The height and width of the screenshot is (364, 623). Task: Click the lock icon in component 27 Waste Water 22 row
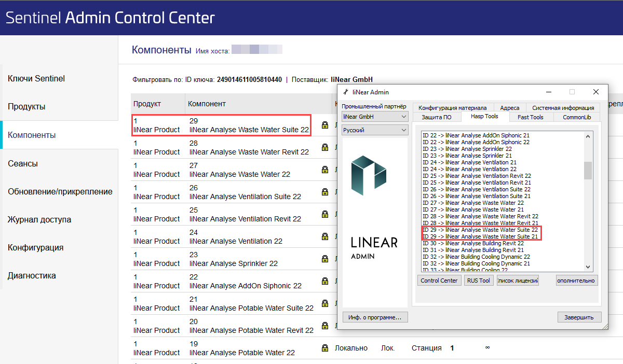coord(325,170)
